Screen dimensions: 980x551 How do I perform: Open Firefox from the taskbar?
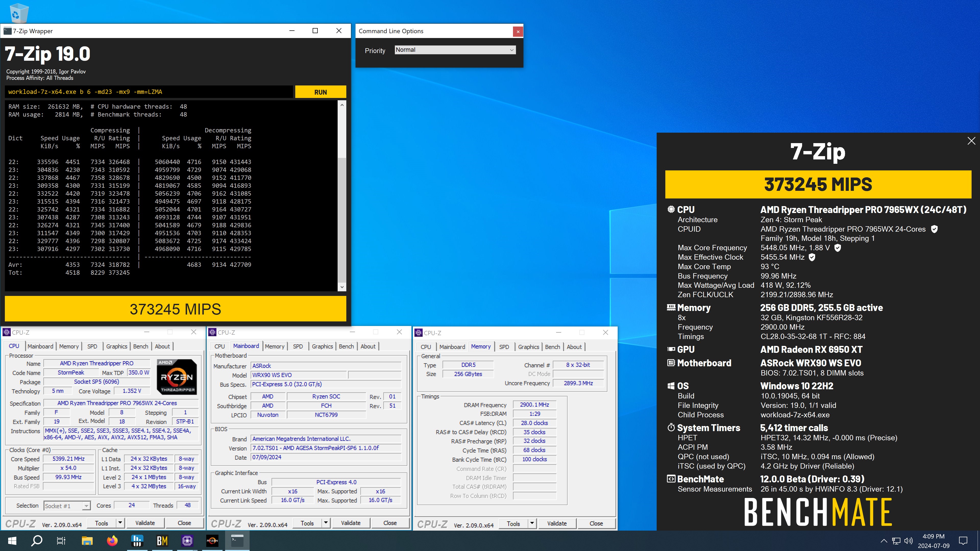click(x=112, y=540)
